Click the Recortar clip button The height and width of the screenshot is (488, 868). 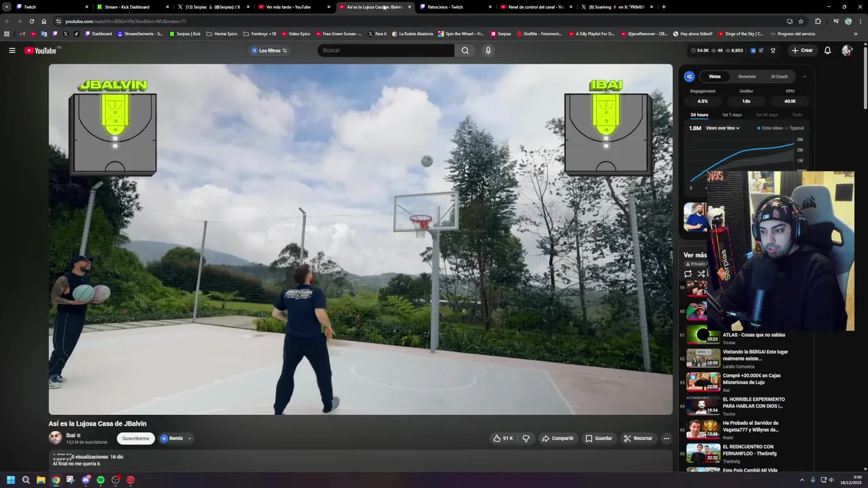coord(638,439)
